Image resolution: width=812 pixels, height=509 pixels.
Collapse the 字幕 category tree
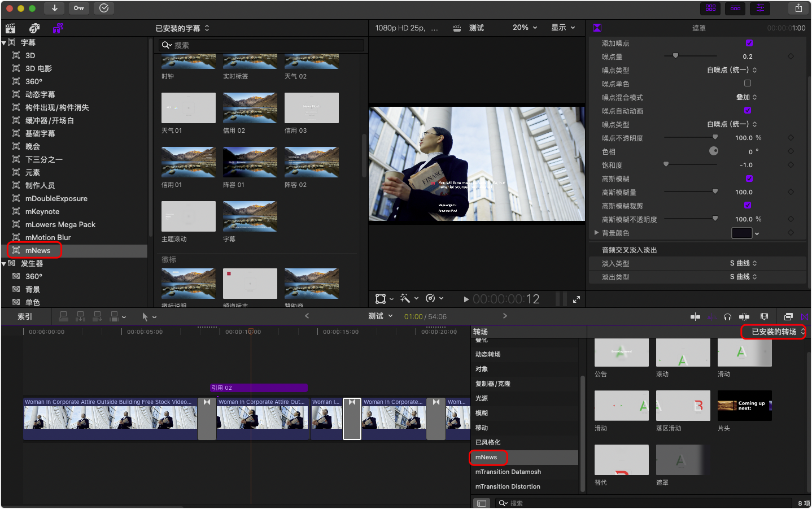(x=4, y=43)
